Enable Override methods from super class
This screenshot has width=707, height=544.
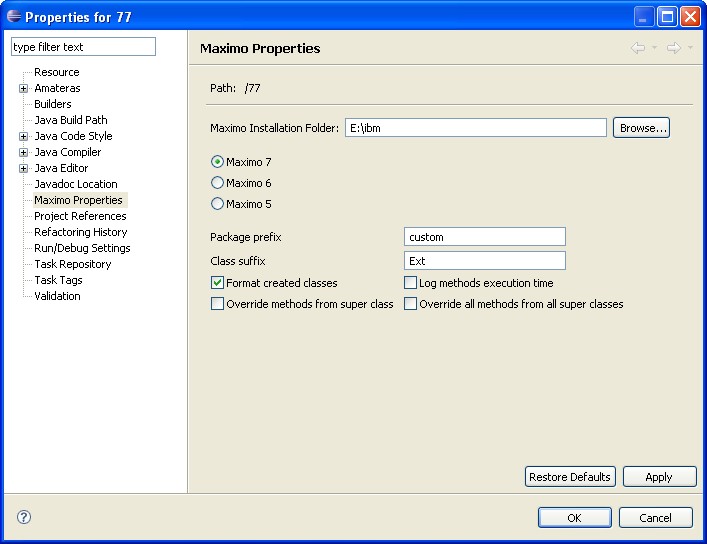click(217, 304)
